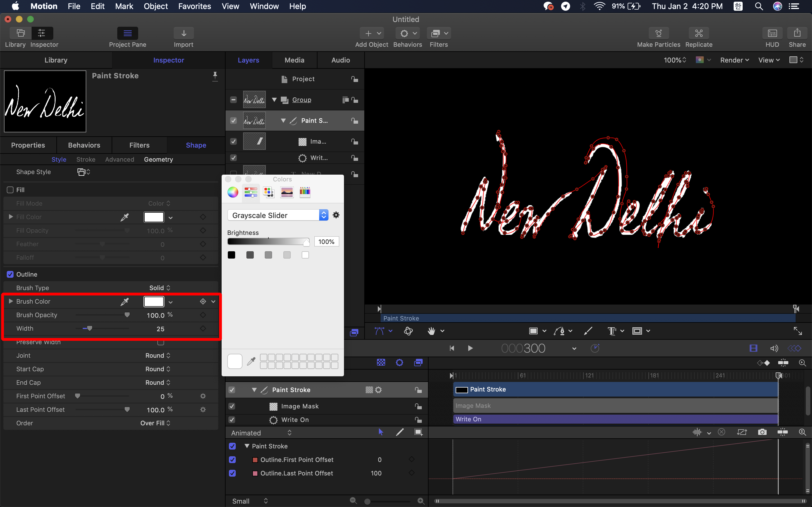
Task: Click the Import toolbar icon
Action: click(184, 33)
